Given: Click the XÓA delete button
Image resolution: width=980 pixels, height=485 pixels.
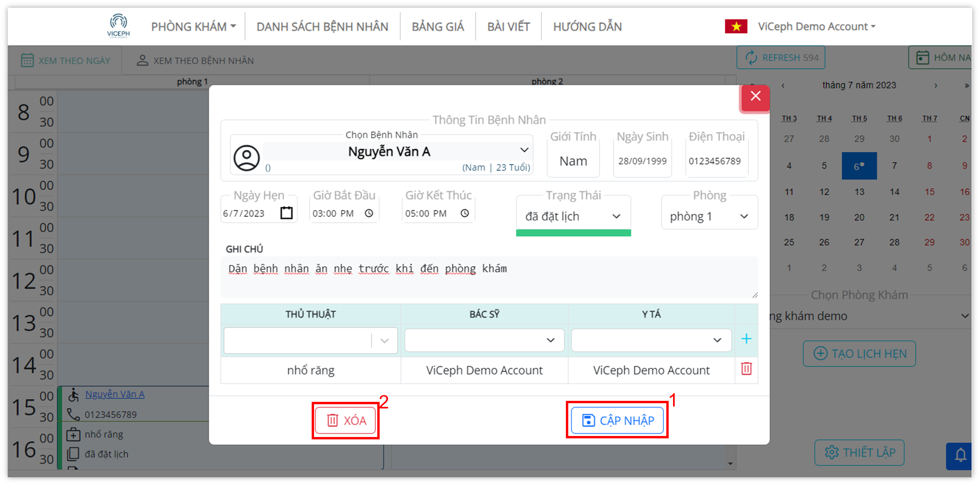Looking at the screenshot, I should pyautogui.click(x=346, y=420).
